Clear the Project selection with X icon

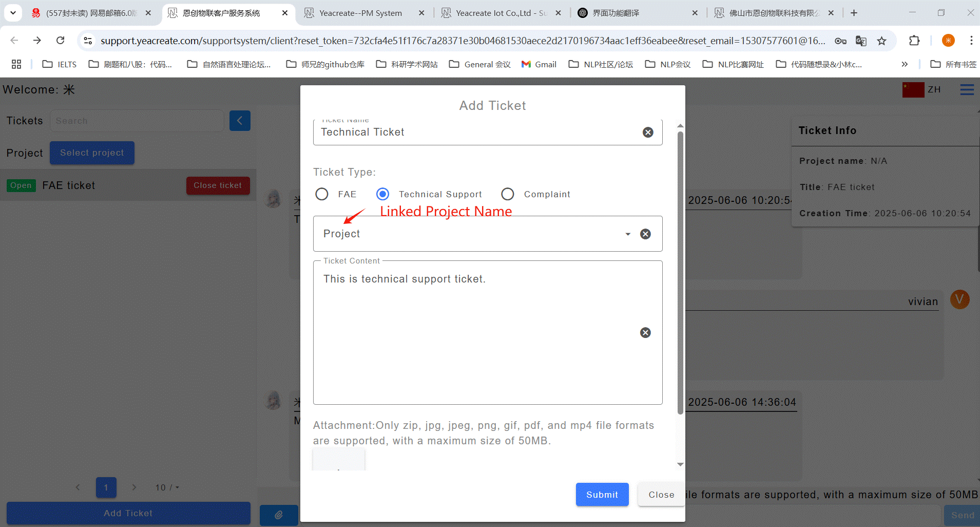coord(645,234)
